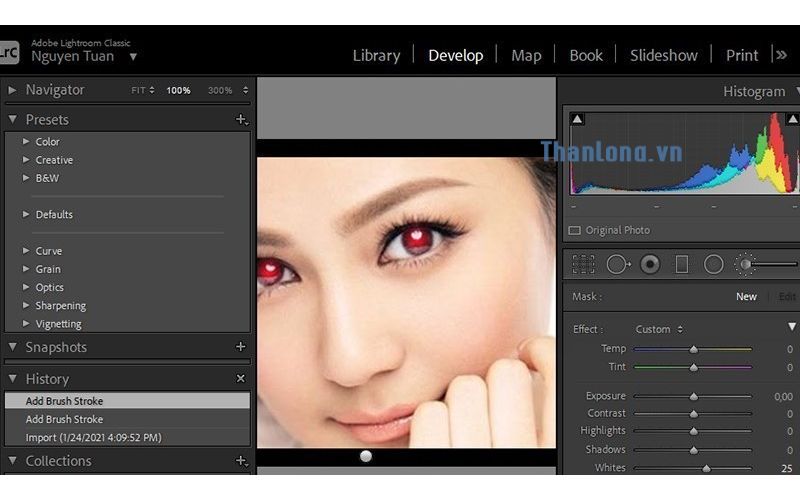Open the Slideshow module
This screenshot has height=500, width=800.
(663, 55)
